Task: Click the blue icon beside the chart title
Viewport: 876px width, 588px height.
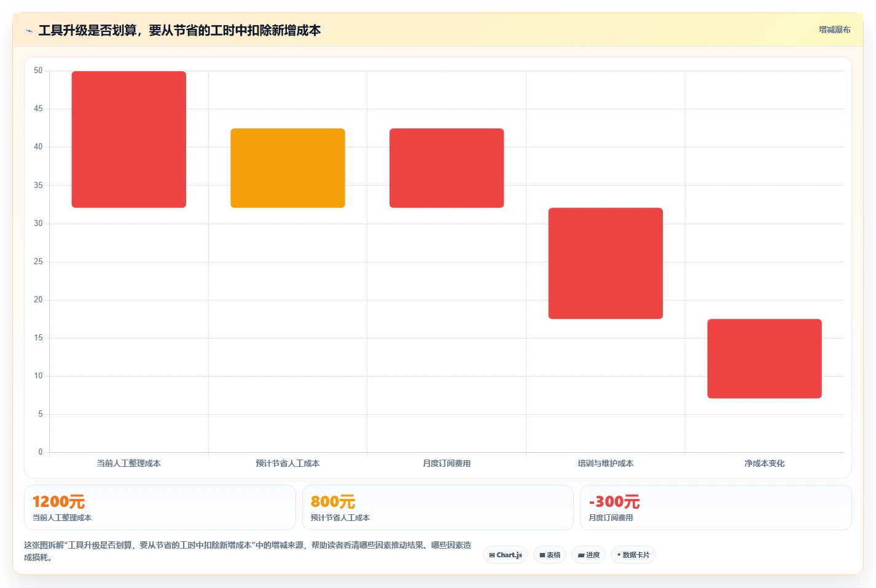Action: pos(29,31)
